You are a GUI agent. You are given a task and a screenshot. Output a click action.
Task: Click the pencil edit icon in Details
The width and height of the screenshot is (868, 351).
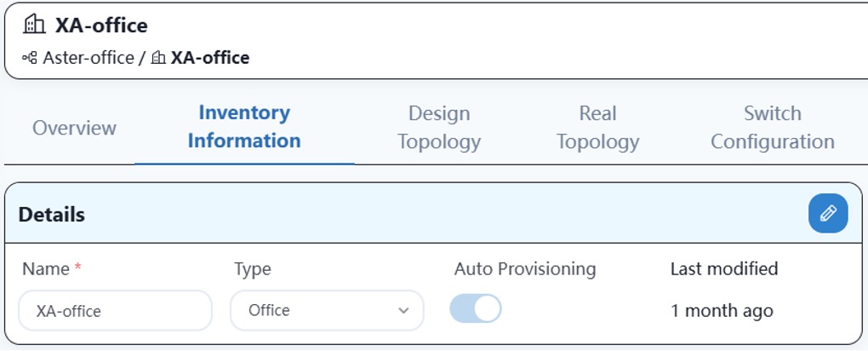828,213
